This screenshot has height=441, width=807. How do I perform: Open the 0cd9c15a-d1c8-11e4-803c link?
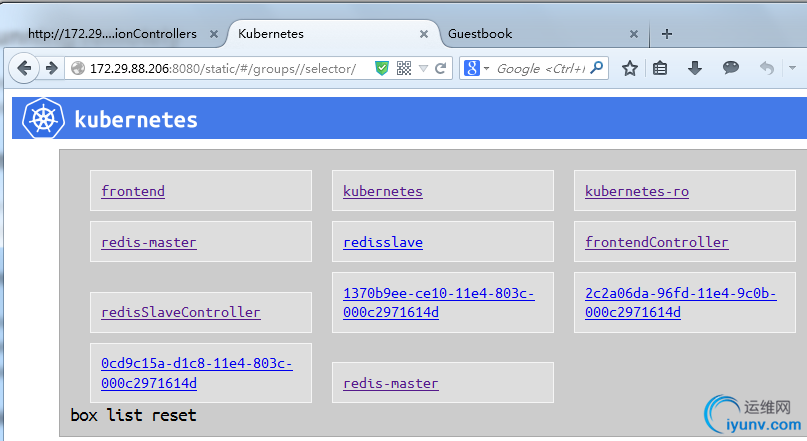[x=197, y=373]
